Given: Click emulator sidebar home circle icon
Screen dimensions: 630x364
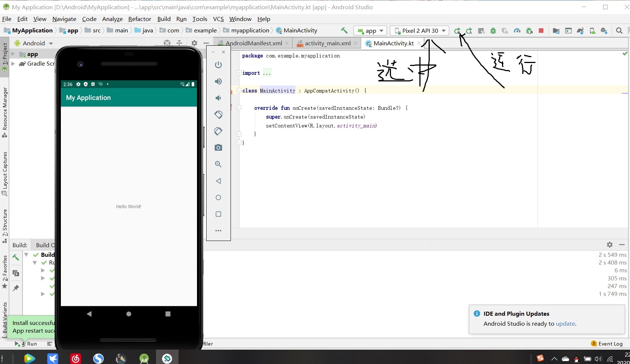Looking at the screenshot, I should pos(218,197).
